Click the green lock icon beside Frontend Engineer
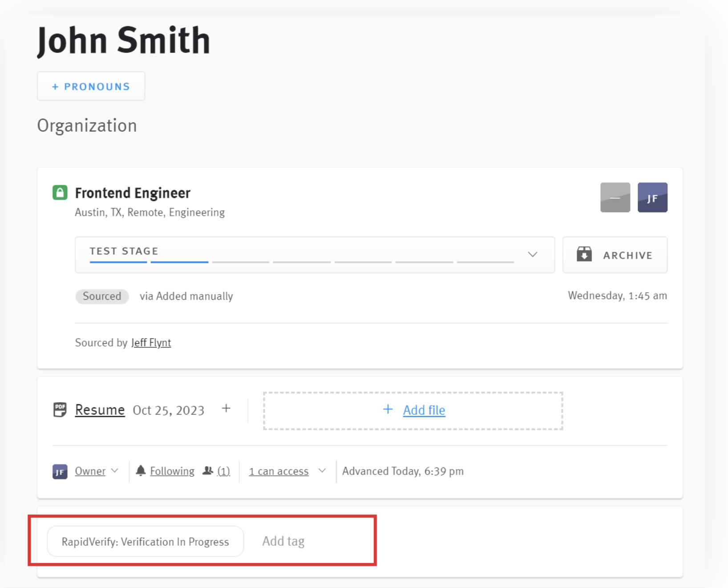 60,193
